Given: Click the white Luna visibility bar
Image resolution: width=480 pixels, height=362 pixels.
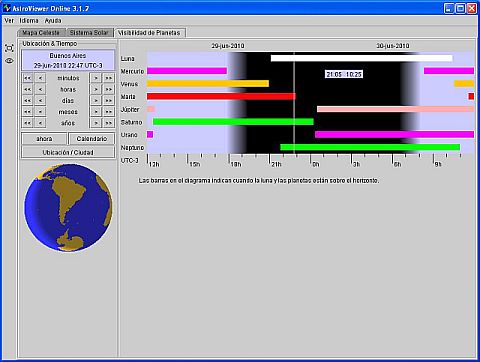Looking at the screenshot, I should pyautogui.click(x=361, y=58).
